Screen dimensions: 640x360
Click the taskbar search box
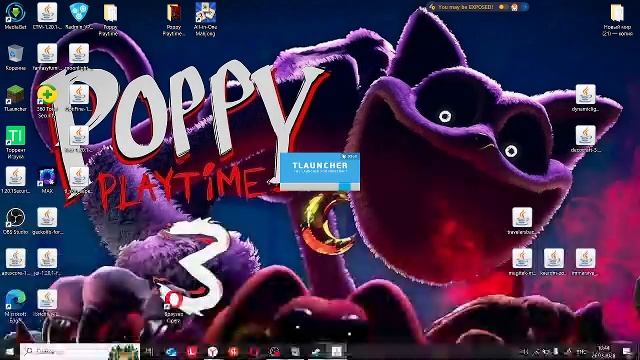click(80, 351)
